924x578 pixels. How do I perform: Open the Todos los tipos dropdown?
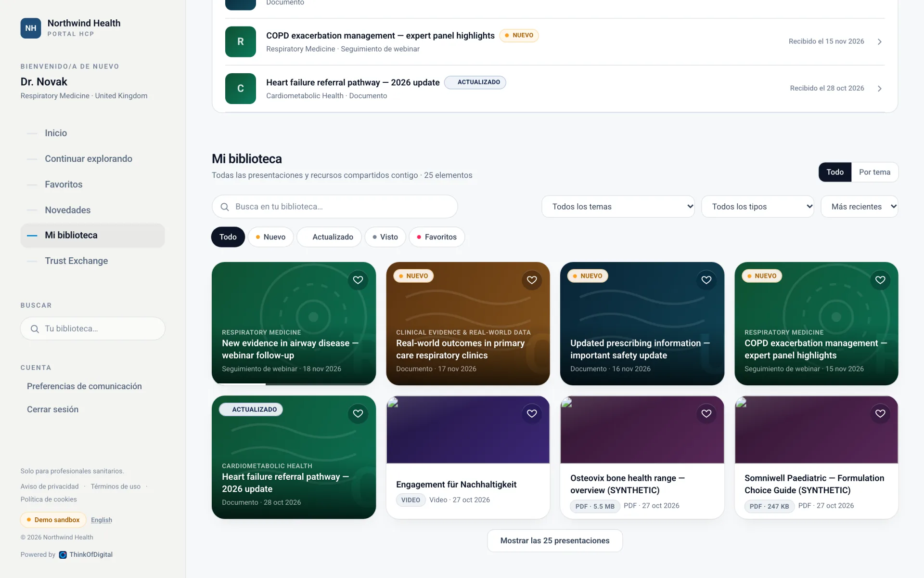[x=757, y=207]
